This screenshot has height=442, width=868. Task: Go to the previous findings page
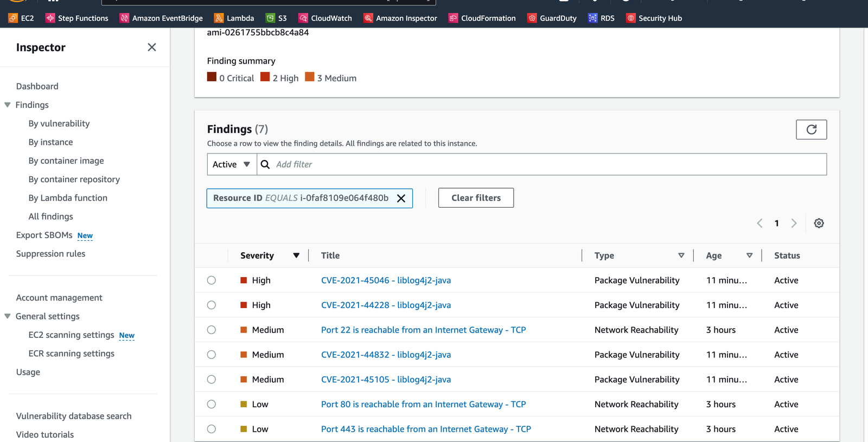click(x=759, y=223)
